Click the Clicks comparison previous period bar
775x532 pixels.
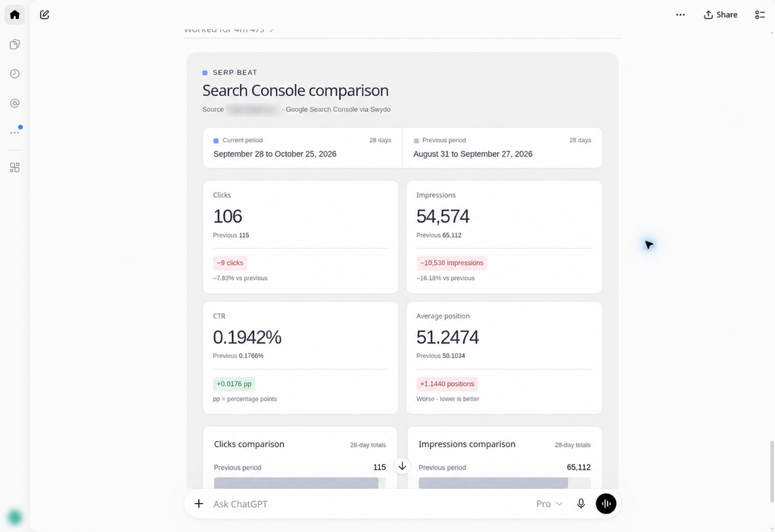pos(296,483)
